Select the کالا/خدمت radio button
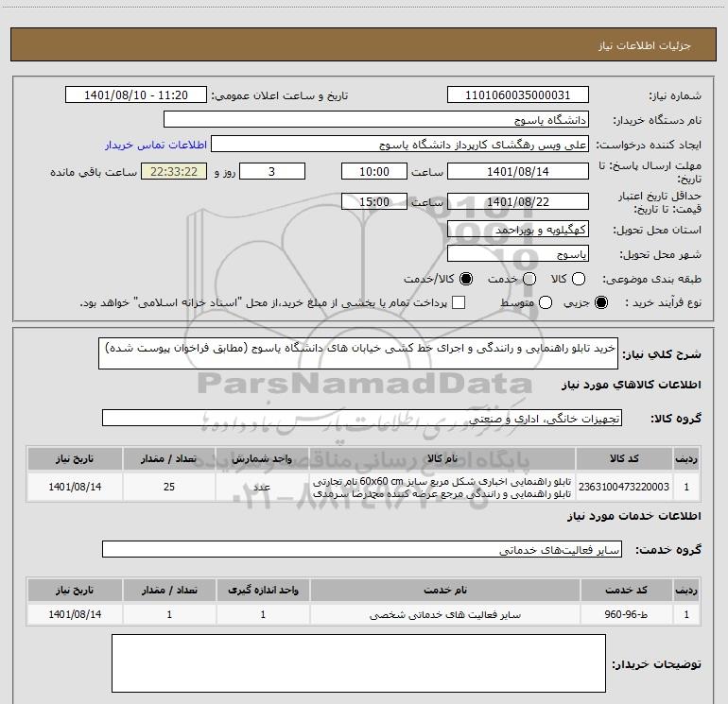This screenshot has width=728, height=704. tap(466, 279)
